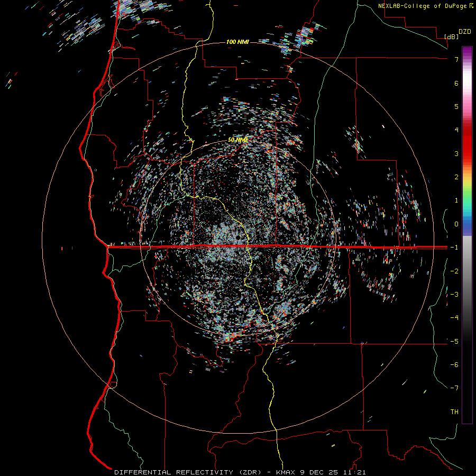This screenshot has height=476, width=476.
Task: Click the 50 NMI range ring label
Action: [x=237, y=140]
